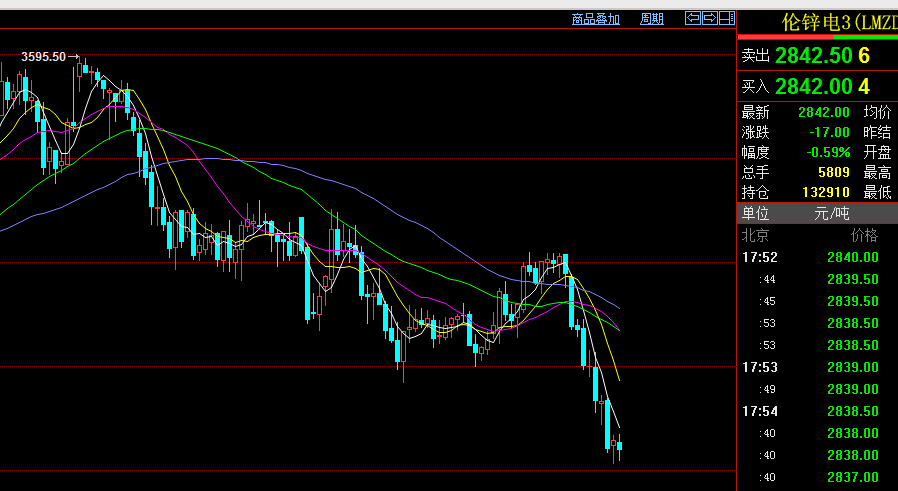Click the left arrow navigation icon

[692, 18]
